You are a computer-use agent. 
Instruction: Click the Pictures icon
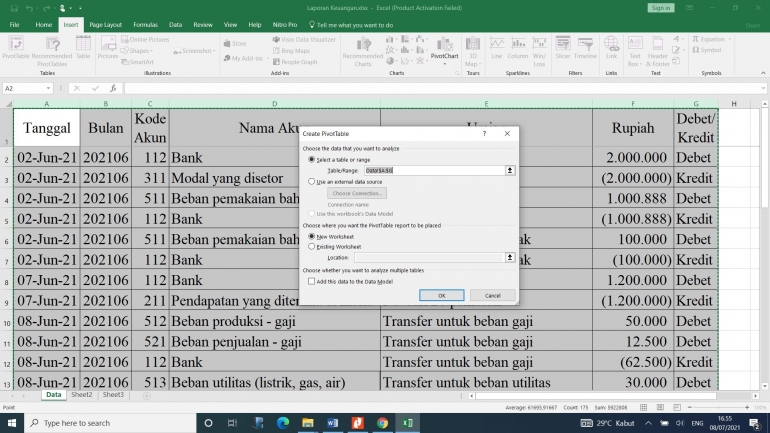click(108, 48)
